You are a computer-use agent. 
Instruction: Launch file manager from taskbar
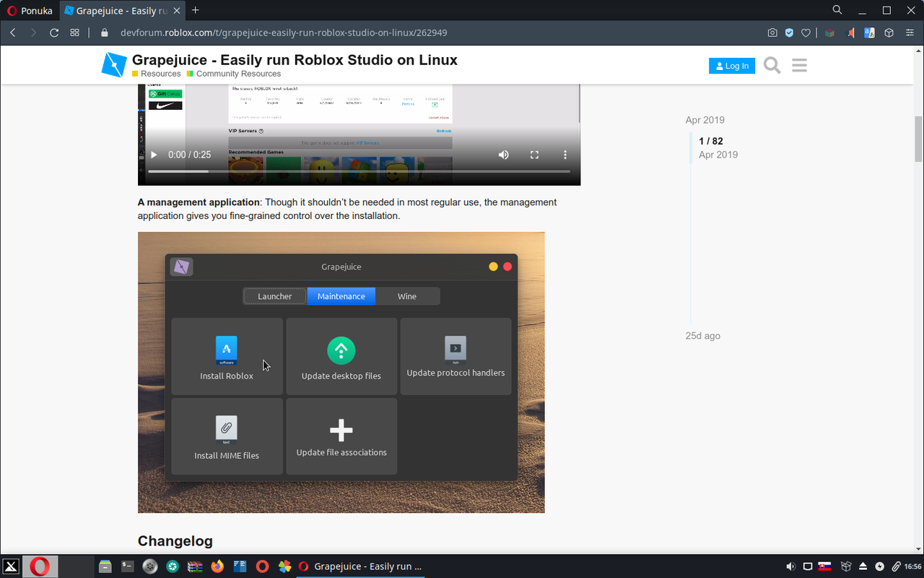pos(105,566)
